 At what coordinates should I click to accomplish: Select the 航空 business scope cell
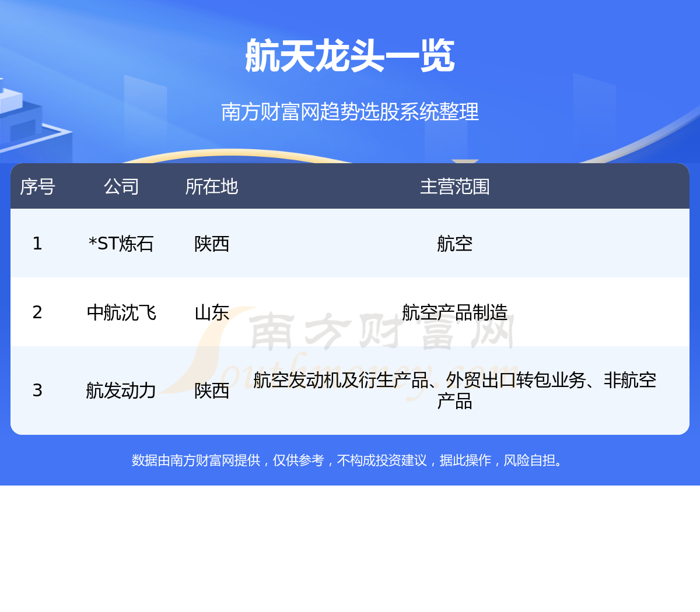[x=454, y=244]
